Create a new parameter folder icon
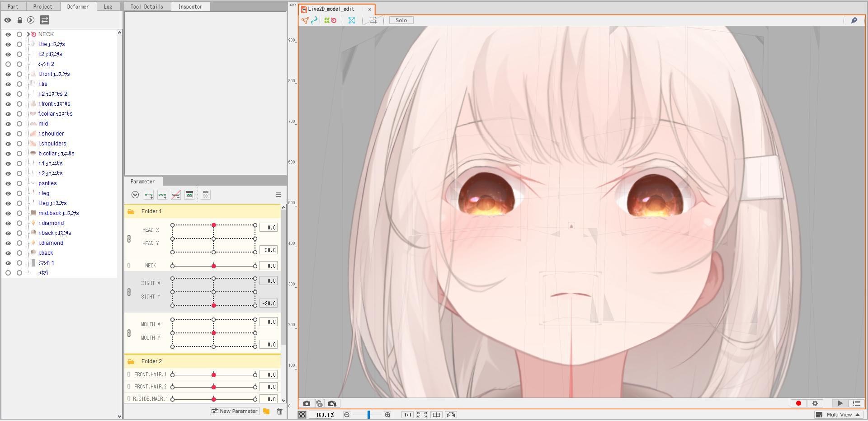The height and width of the screenshot is (421, 868). (266, 411)
